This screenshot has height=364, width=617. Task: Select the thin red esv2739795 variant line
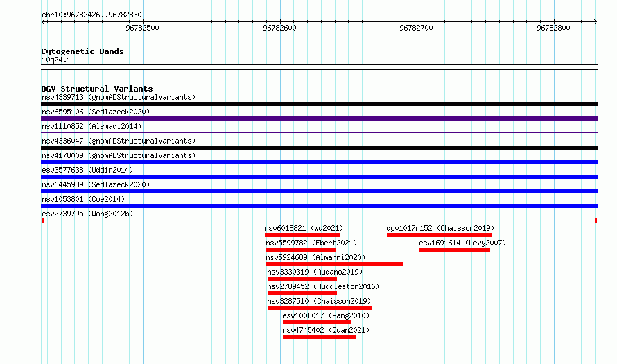pos(319,220)
